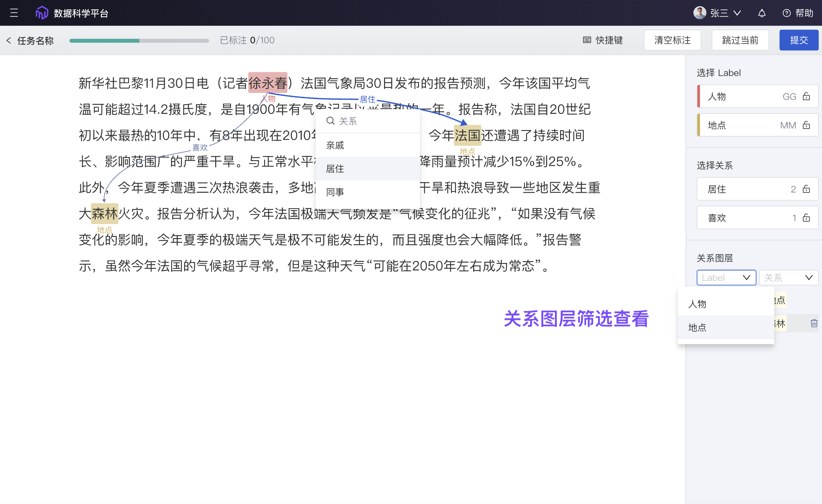Click the 提交 submit button

coord(799,40)
